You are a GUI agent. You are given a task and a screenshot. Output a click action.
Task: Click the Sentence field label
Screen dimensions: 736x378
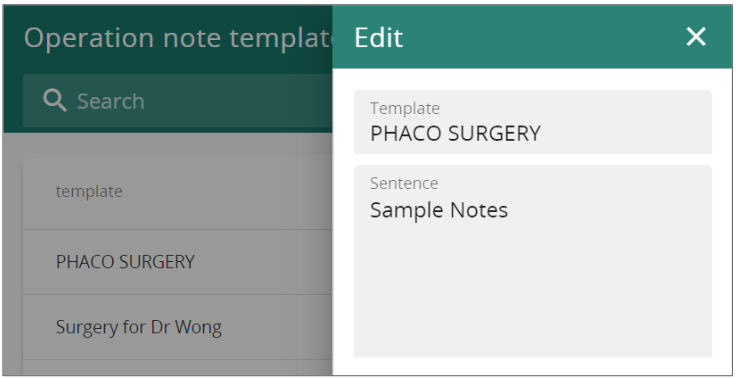(404, 183)
